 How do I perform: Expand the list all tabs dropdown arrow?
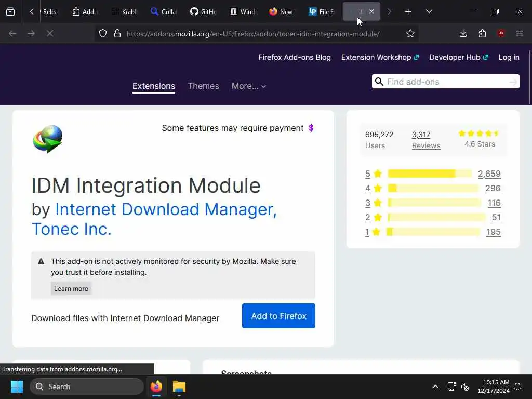coord(429,11)
